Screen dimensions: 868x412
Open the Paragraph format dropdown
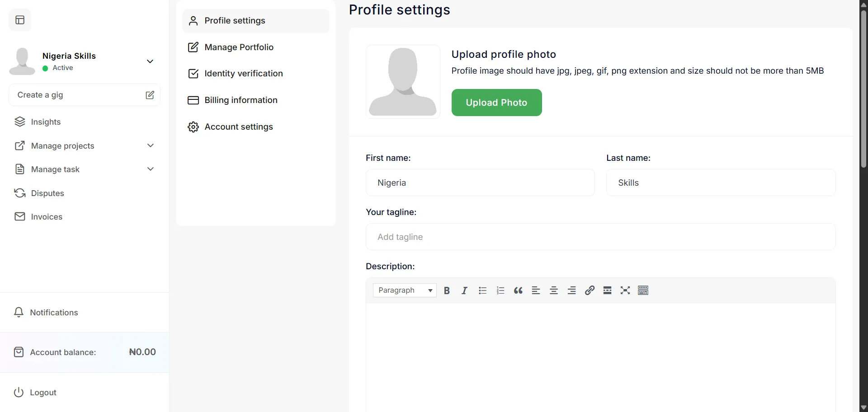pyautogui.click(x=405, y=290)
